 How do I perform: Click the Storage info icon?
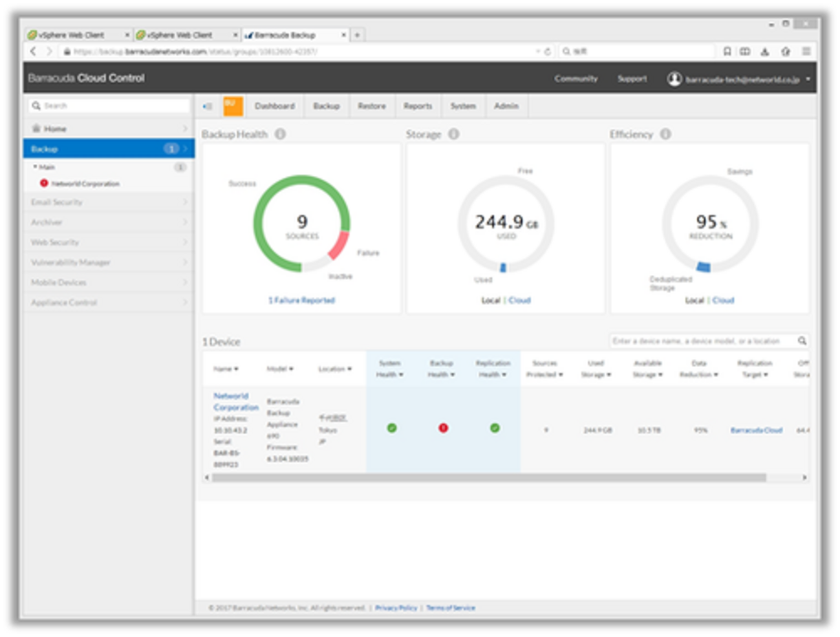pyautogui.click(x=454, y=134)
